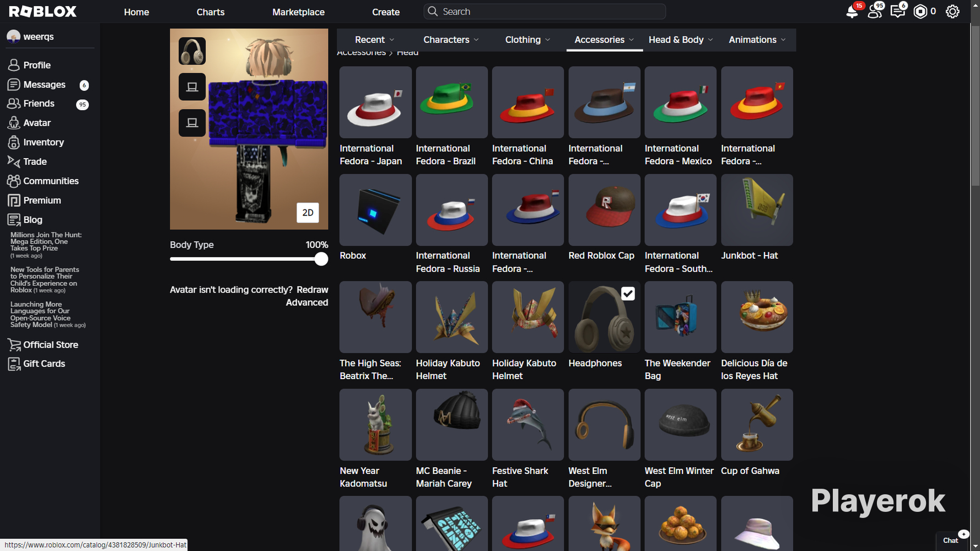Expand the Characters dropdown
Image resolution: width=980 pixels, height=551 pixels.
tap(451, 40)
